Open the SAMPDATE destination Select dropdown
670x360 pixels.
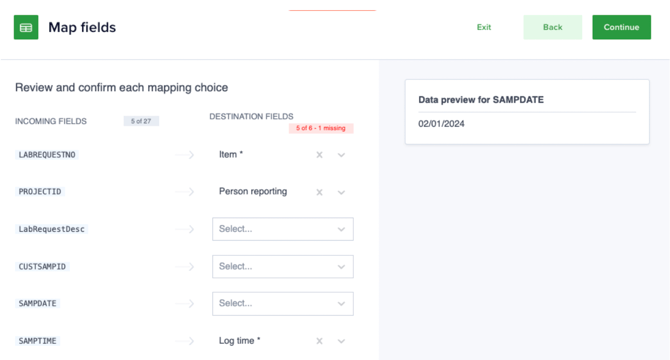283,304
